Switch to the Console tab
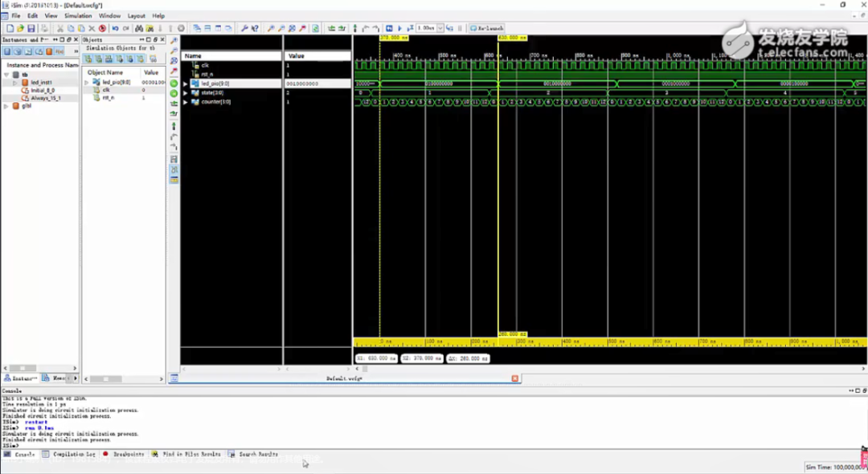 click(19, 454)
